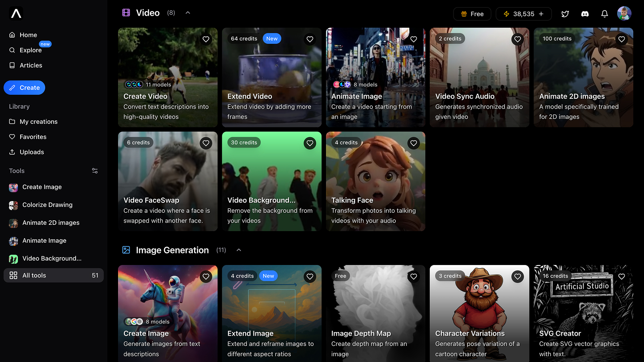Click the '64 credits' badge
The image size is (644, 362).
pos(244,39)
